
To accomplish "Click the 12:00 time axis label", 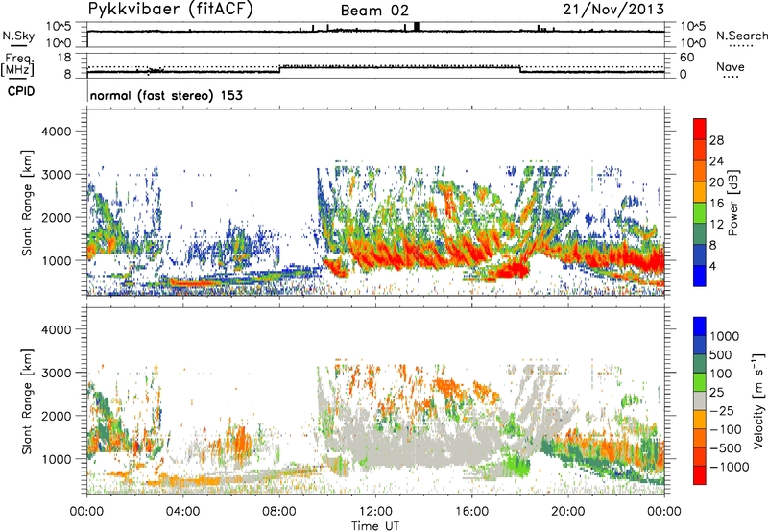I will (375, 512).
